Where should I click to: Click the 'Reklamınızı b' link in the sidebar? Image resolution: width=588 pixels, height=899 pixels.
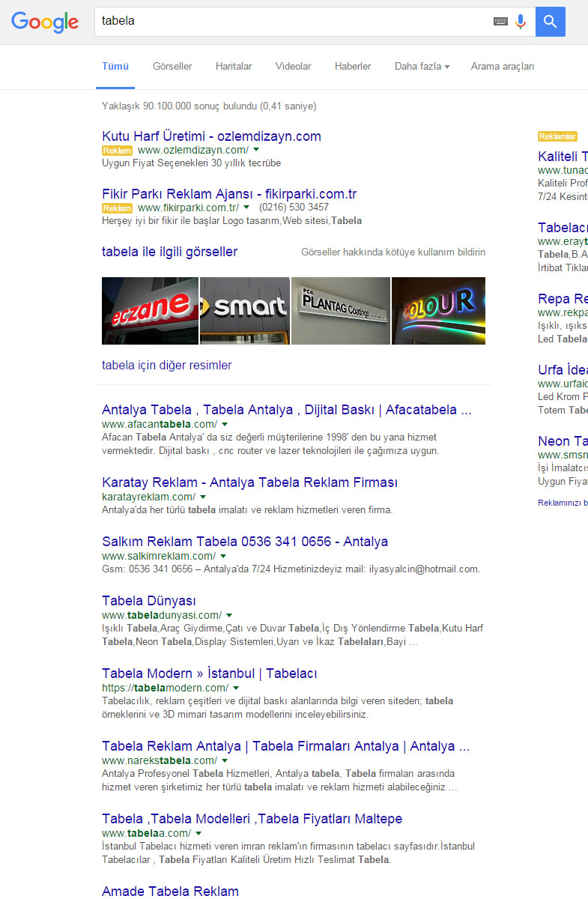click(563, 503)
